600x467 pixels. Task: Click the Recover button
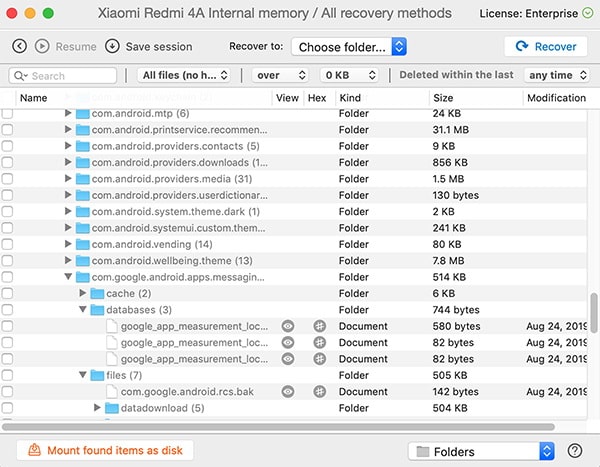click(x=546, y=46)
